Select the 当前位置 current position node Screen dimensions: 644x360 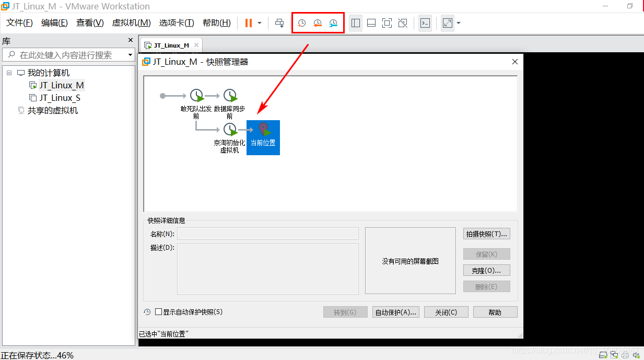(x=263, y=137)
